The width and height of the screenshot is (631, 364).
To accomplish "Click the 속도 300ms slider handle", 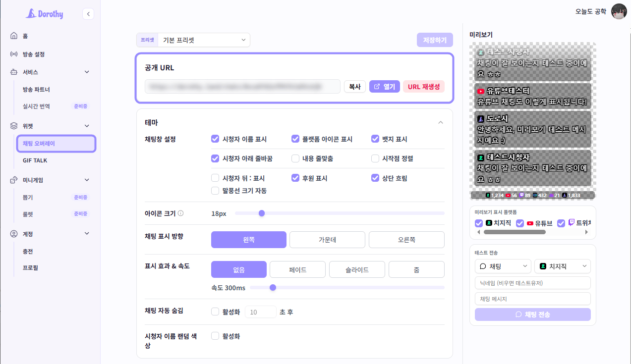I will (x=273, y=287).
